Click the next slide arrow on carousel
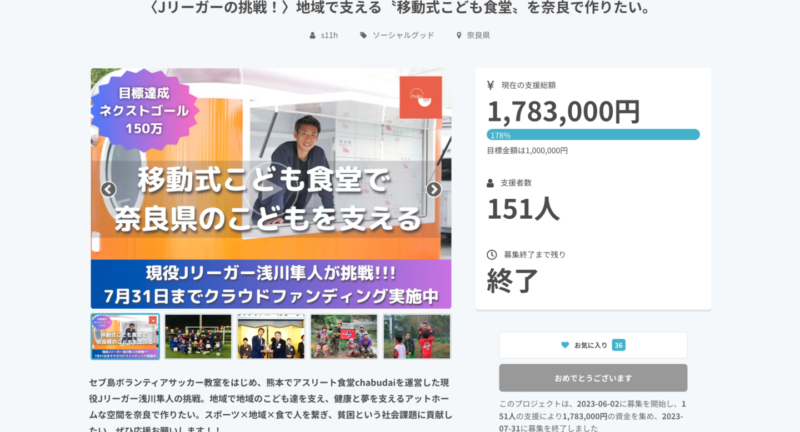 click(x=434, y=189)
